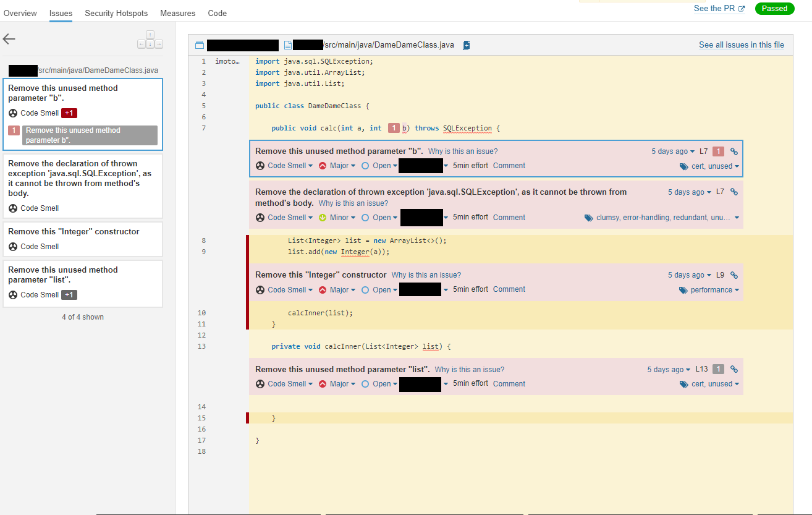Click the "See all issues in this file" link
Viewport: 812px width, 515px height.
[742, 45]
